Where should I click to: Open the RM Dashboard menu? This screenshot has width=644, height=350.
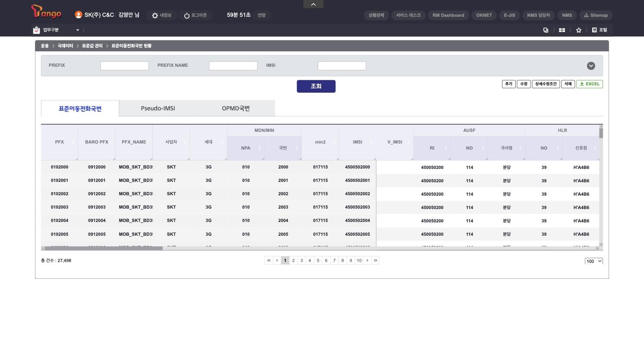pos(448,15)
